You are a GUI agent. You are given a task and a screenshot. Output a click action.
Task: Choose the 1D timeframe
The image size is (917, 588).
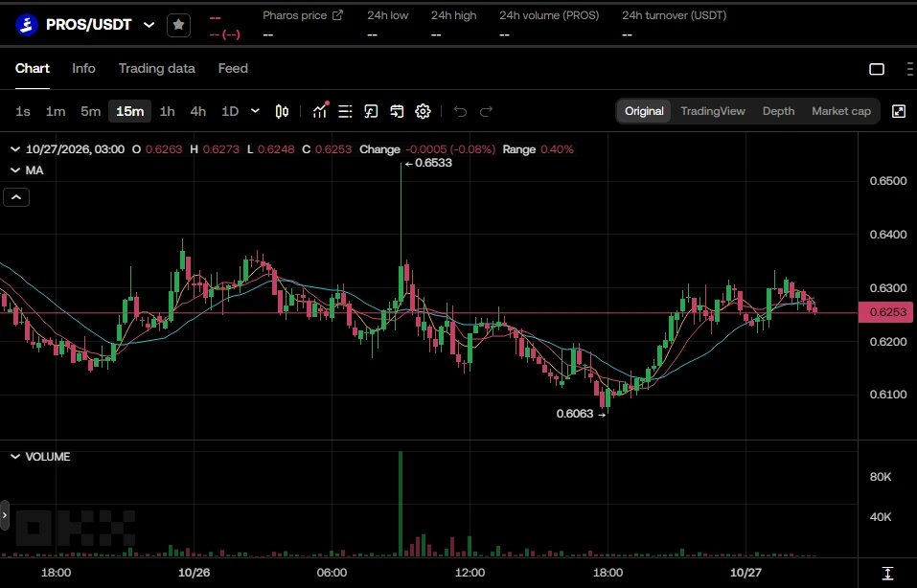tap(230, 111)
